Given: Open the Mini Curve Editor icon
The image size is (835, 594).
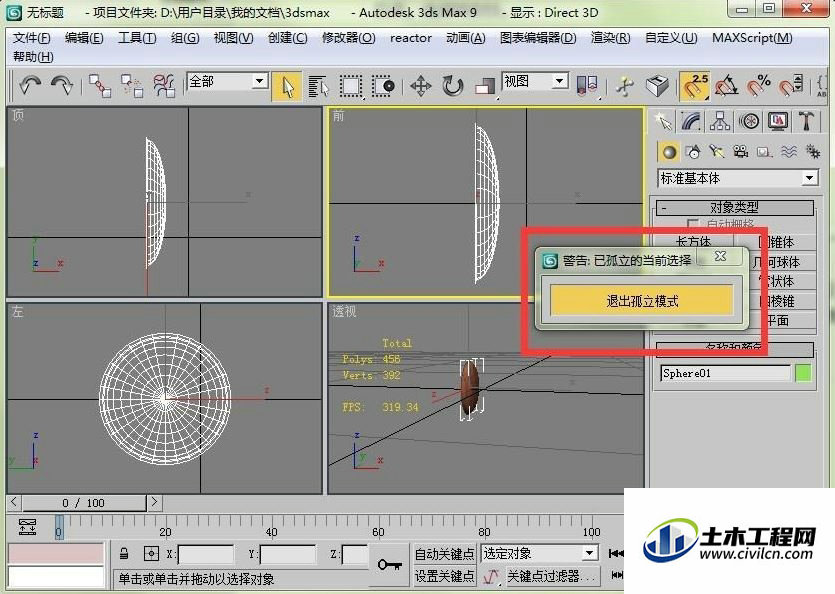Looking at the screenshot, I should click(x=27, y=526).
